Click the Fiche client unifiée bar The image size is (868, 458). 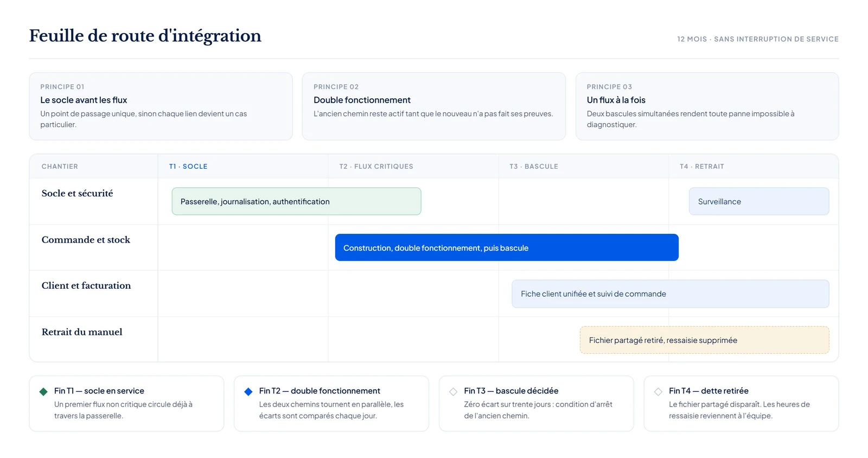coord(670,294)
